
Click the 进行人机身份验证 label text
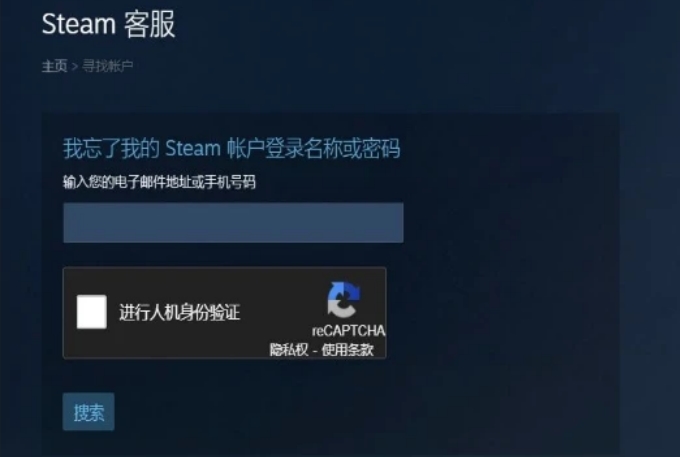pyautogui.click(x=180, y=312)
